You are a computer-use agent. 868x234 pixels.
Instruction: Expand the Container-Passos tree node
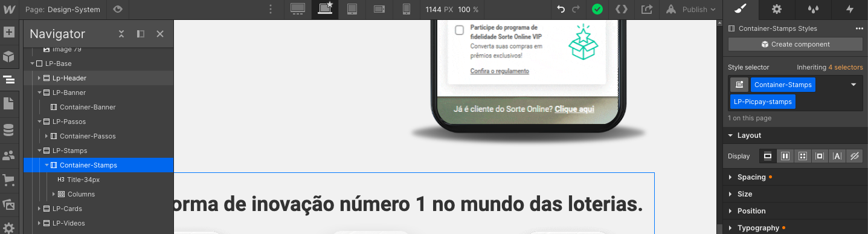(47, 136)
